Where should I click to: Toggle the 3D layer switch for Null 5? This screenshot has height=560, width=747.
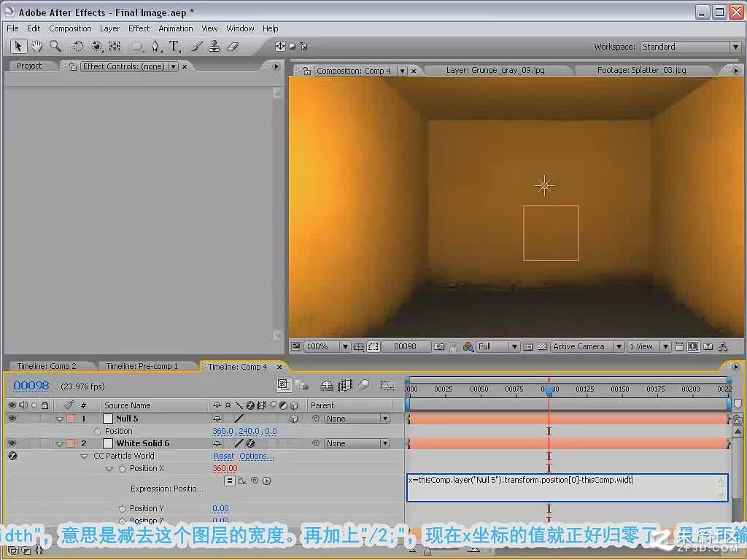pos(293,419)
